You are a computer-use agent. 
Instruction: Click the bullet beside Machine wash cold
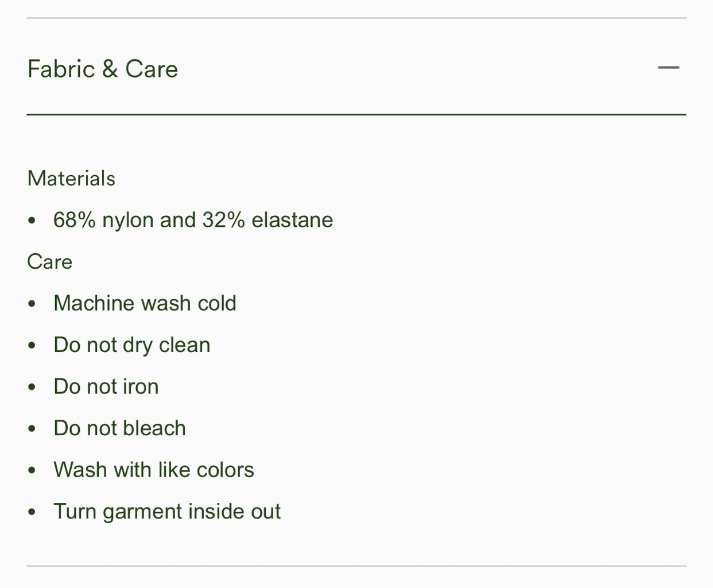32,304
